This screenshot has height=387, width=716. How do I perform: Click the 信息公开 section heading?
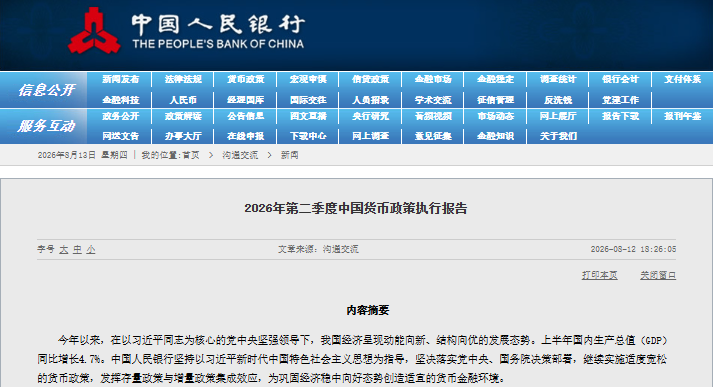[x=46, y=90]
